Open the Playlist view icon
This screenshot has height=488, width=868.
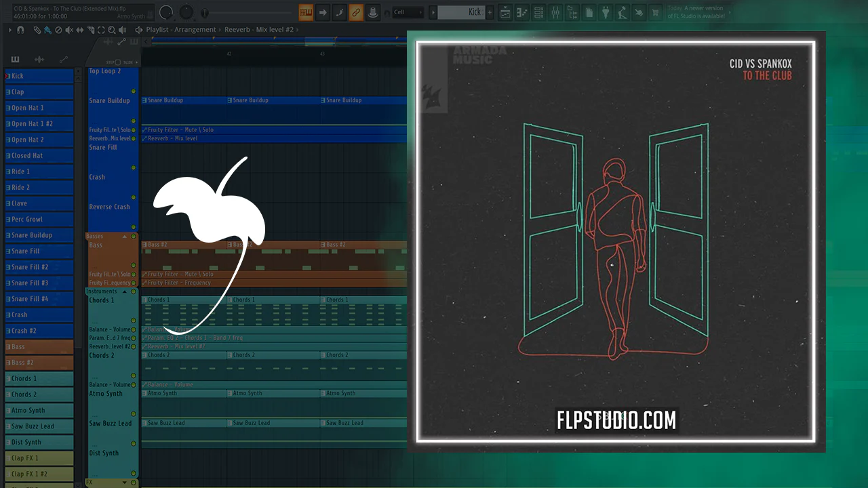[x=505, y=12]
